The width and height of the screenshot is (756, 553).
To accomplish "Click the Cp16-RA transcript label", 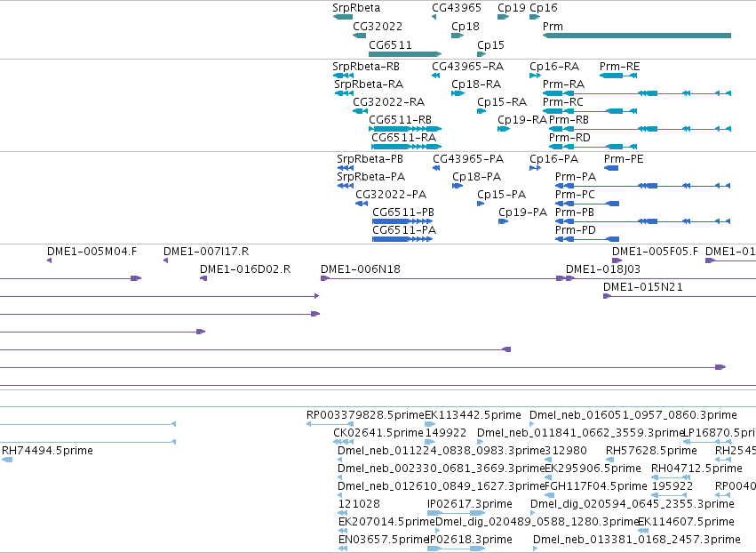I will [x=554, y=67].
